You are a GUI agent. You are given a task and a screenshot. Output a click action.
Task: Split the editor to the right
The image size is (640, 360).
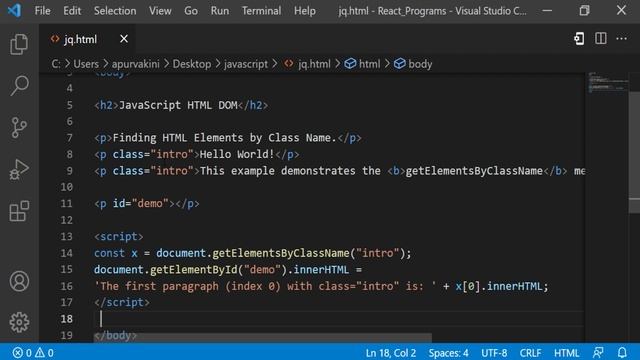pyautogui.click(x=600, y=39)
